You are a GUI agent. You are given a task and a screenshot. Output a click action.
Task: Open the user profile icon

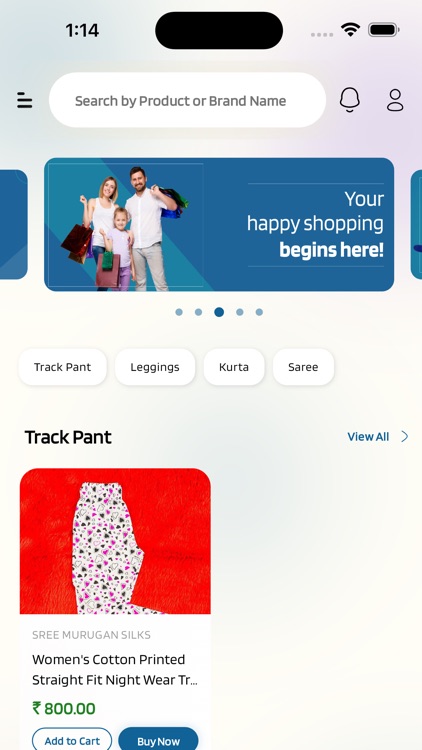(395, 100)
